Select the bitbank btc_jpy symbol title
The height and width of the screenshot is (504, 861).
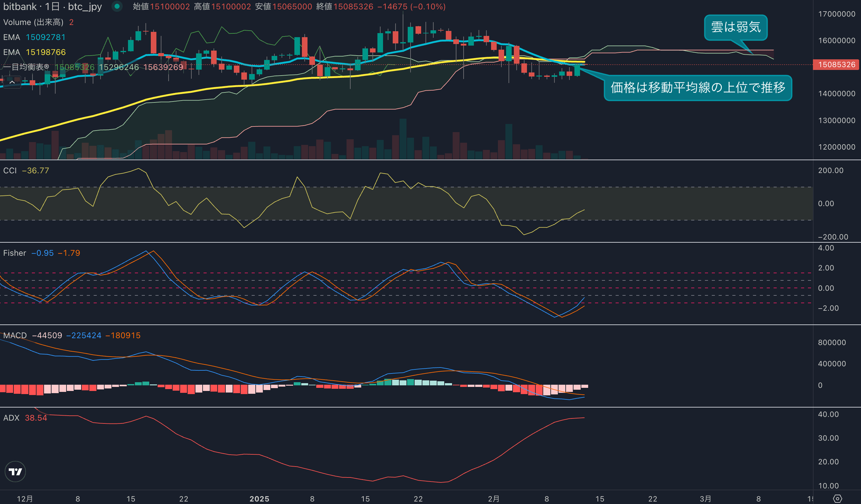[x=52, y=7]
